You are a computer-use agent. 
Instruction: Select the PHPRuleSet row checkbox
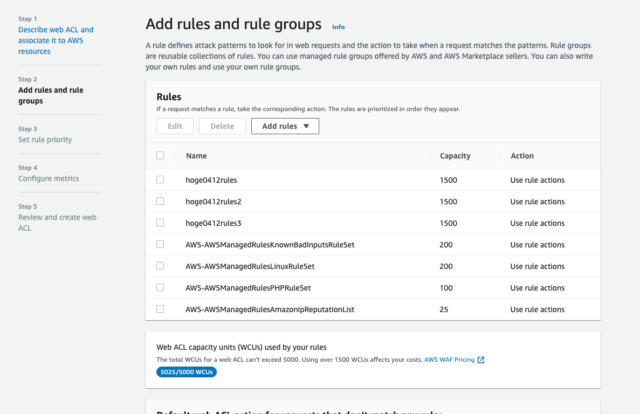(160, 287)
